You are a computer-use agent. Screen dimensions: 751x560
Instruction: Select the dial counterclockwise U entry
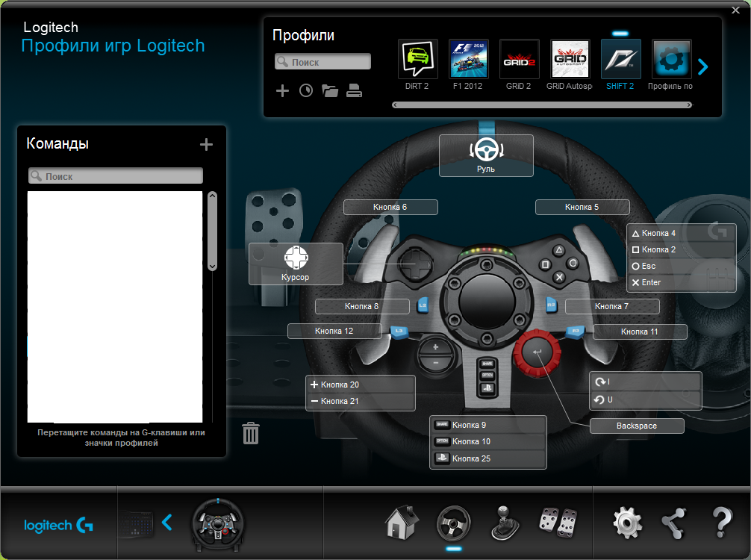tap(645, 400)
